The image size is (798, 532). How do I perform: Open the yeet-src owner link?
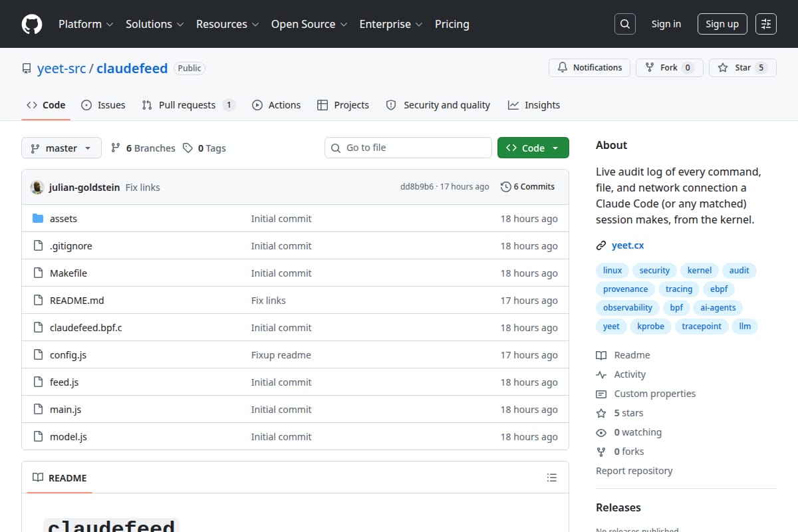coord(61,68)
